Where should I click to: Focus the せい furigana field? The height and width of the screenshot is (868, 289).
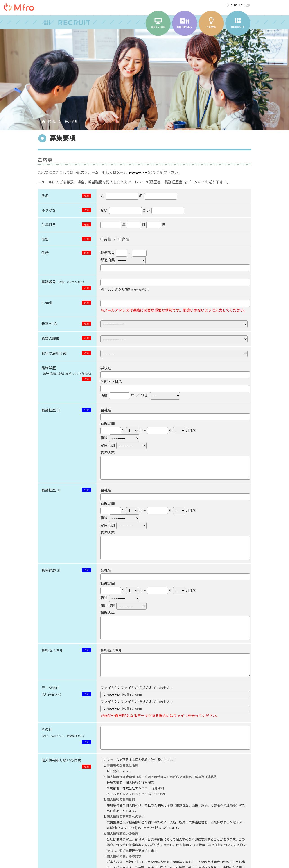pyautogui.click(x=126, y=211)
